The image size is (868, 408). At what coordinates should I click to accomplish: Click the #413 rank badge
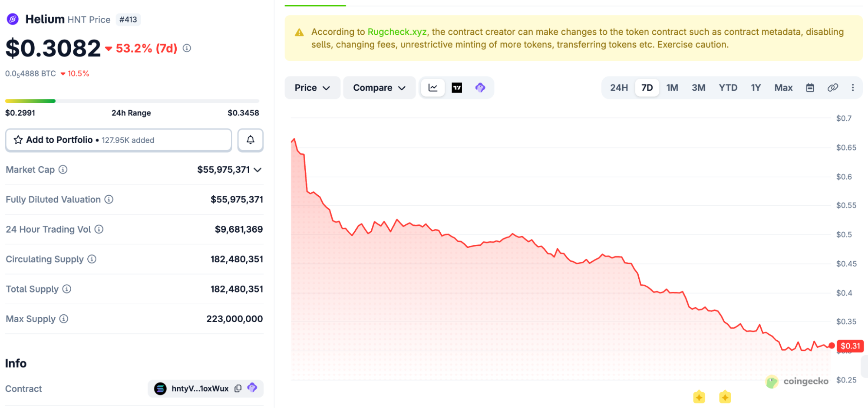[128, 20]
